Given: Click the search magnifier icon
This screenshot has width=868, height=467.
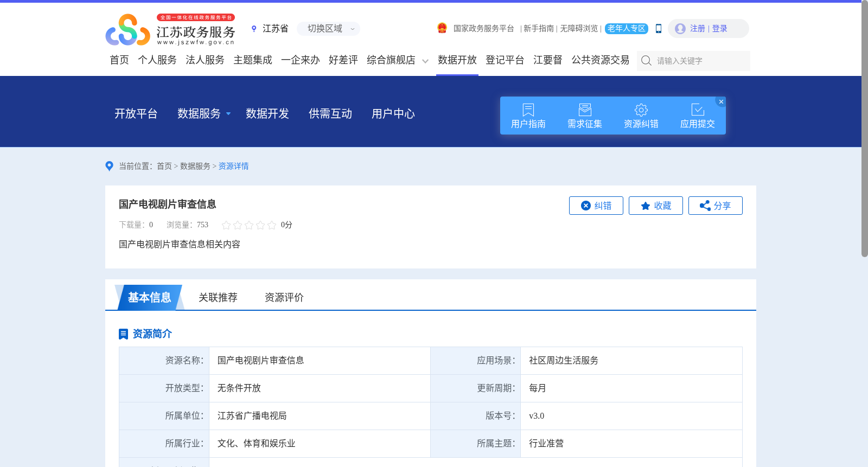Looking at the screenshot, I should click(646, 61).
